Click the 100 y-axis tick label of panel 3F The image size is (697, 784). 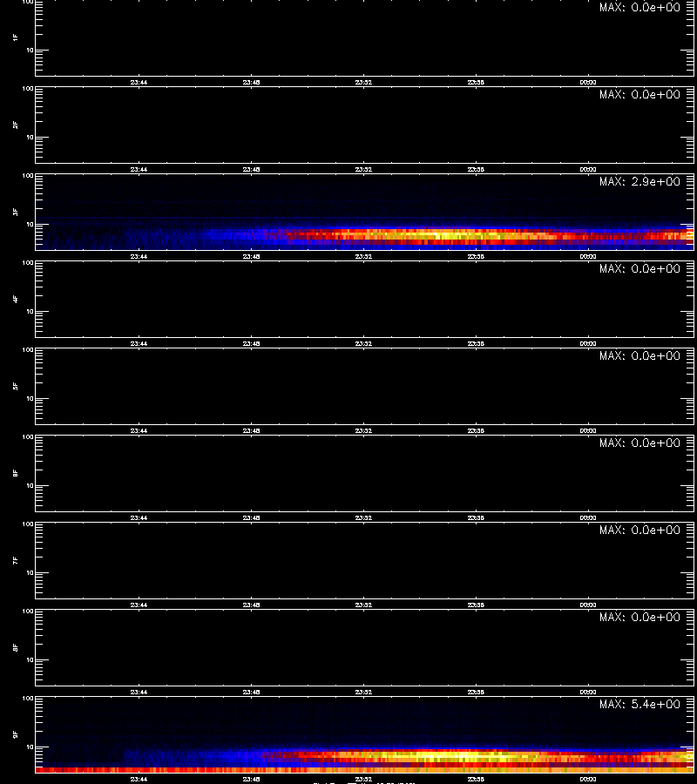click(28, 175)
